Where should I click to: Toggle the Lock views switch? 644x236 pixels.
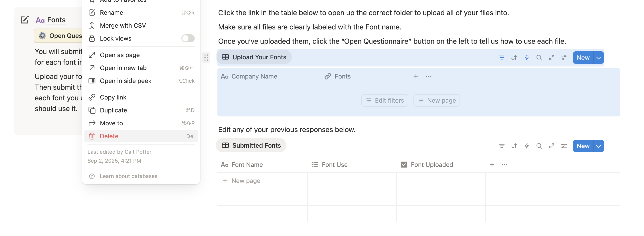tap(188, 38)
